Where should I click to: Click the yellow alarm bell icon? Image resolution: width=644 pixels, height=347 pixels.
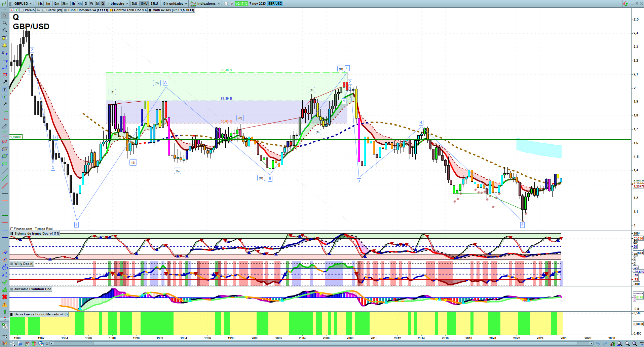[5, 45]
